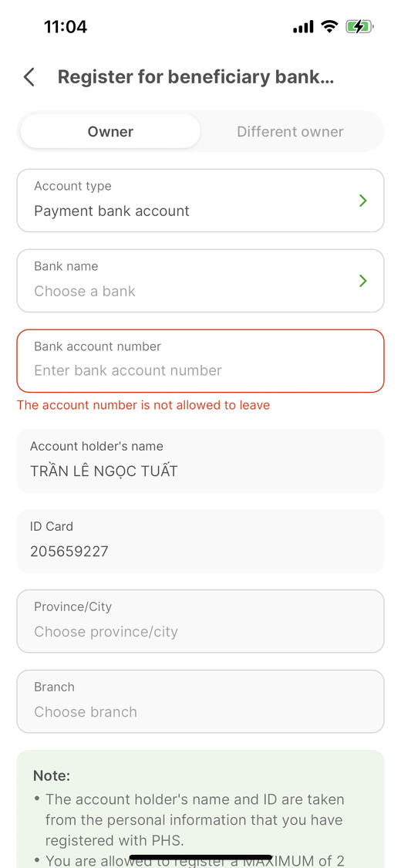Switch to the Different owner tab

click(291, 132)
